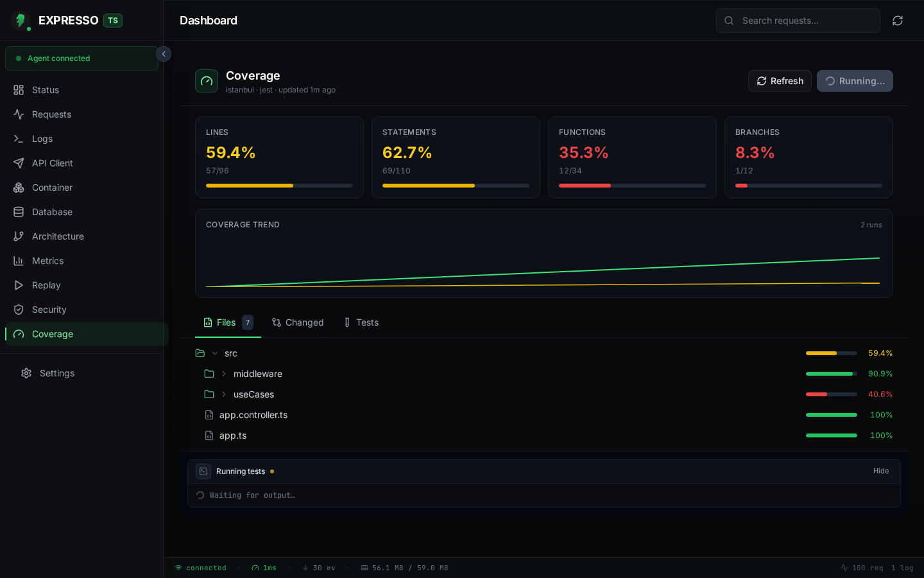Click the app.controller.ts file icon
Viewport: 924px width, 578px height.
(209, 415)
